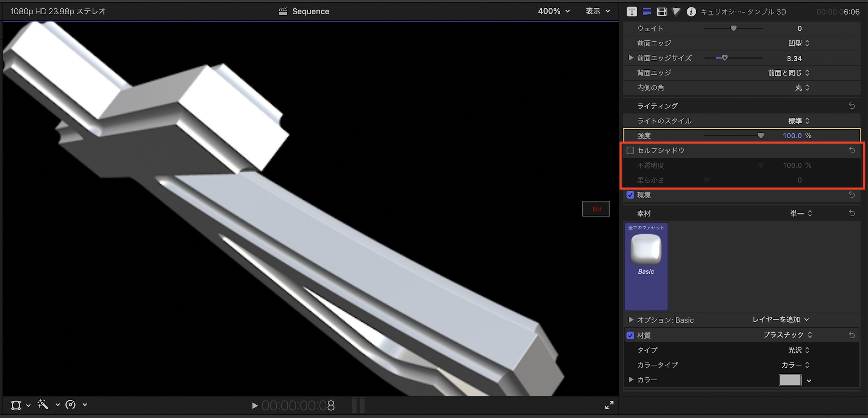Enable the セルフシャドウ checkbox
This screenshot has width=868, height=418.
pos(630,150)
